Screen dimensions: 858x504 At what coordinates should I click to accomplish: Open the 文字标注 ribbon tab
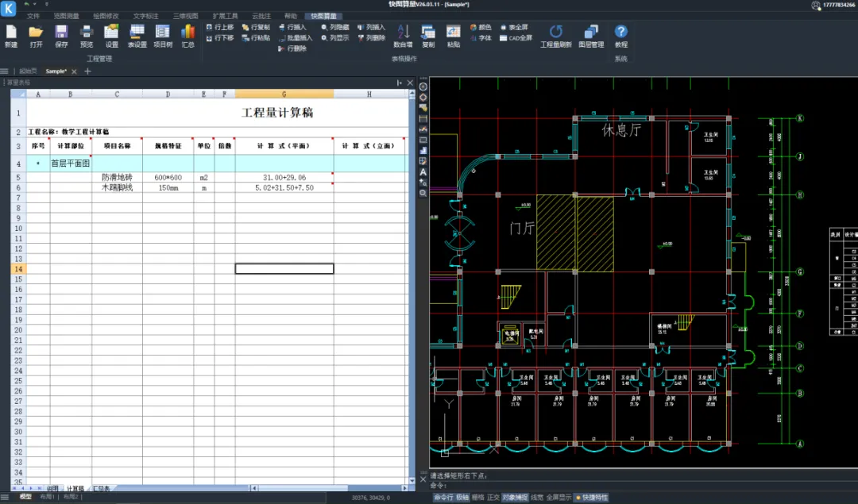coord(145,16)
